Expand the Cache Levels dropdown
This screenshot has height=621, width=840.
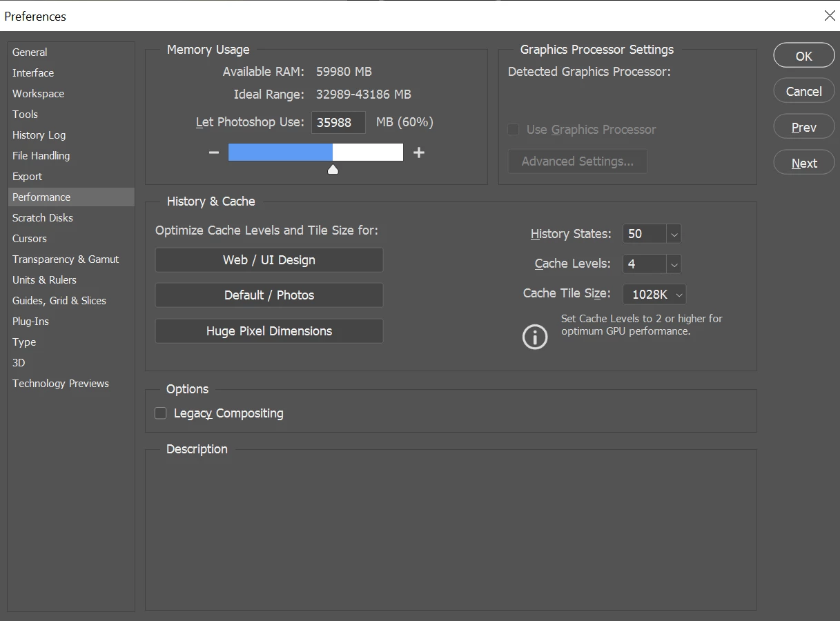(x=674, y=264)
